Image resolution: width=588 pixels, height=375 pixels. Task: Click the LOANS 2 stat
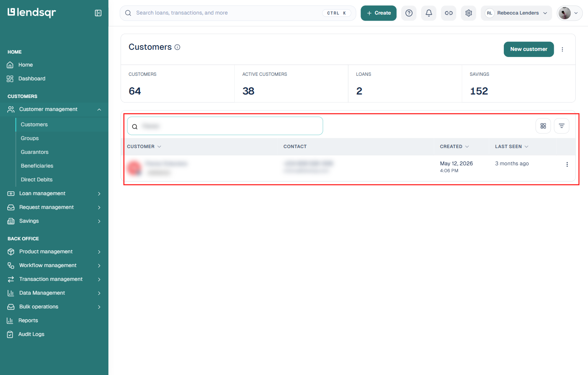(405, 83)
